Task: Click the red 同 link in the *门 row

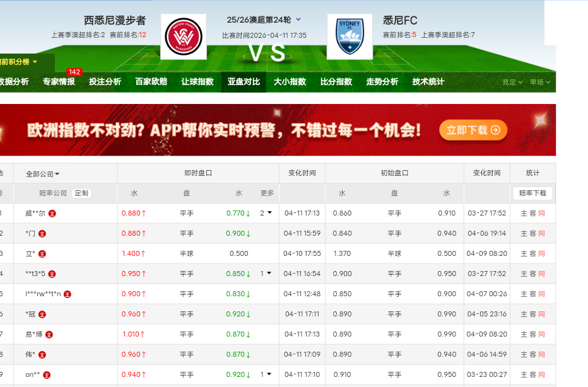Action: click(x=541, y=234)
